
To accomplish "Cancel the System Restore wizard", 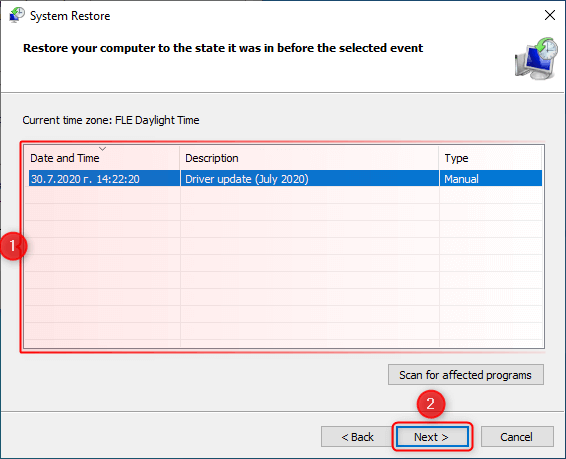I will (x=517, y=437).
